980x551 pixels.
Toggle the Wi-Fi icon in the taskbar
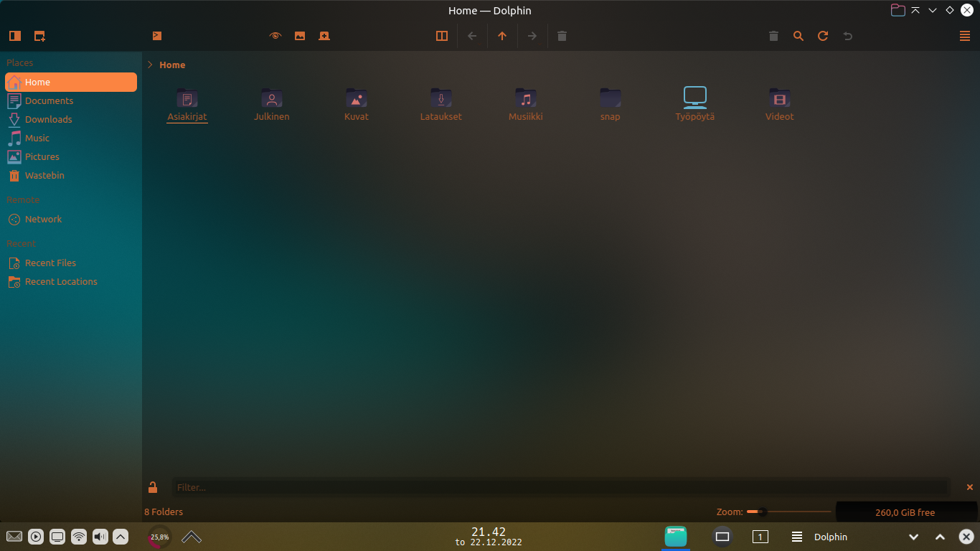coord(77,536)
